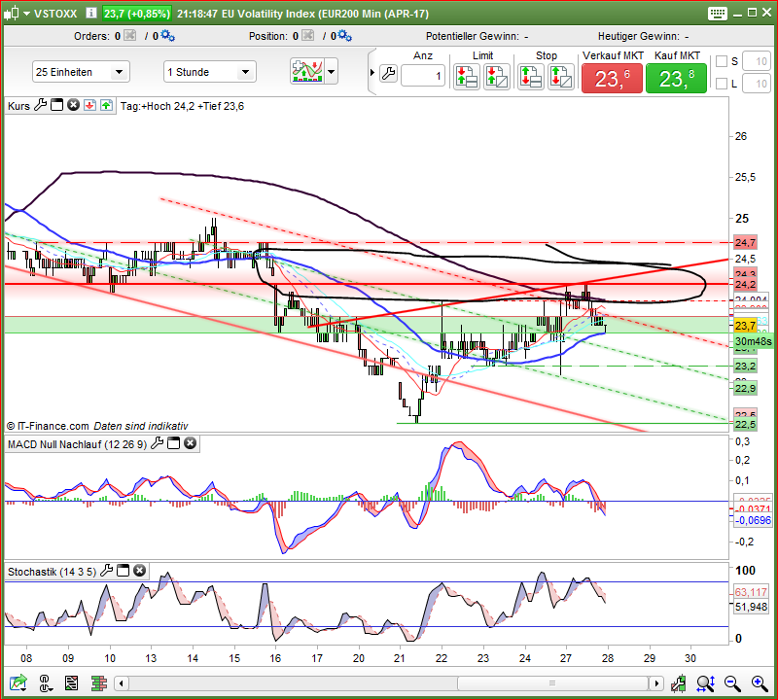Open the 1 Stunde timeframe dropdown
Image resolution: width=778 pixels, height=700 pixels.
211,72
